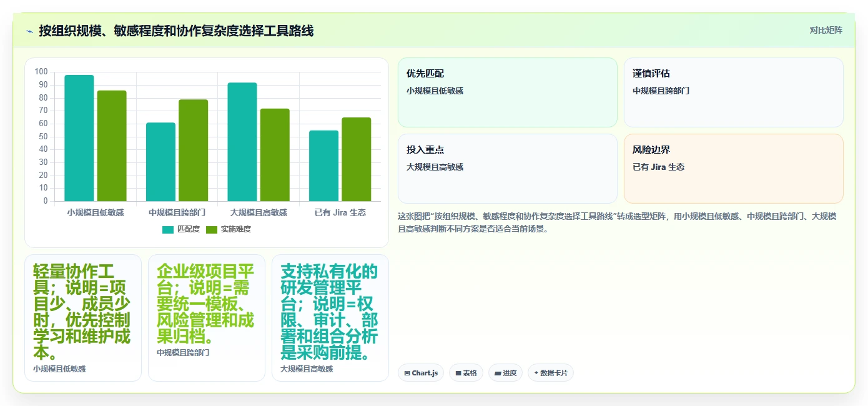This screenshot has width=868, height=406.
Task: Click the square icon inside the 表格 chip
Action: pos(458,374)
